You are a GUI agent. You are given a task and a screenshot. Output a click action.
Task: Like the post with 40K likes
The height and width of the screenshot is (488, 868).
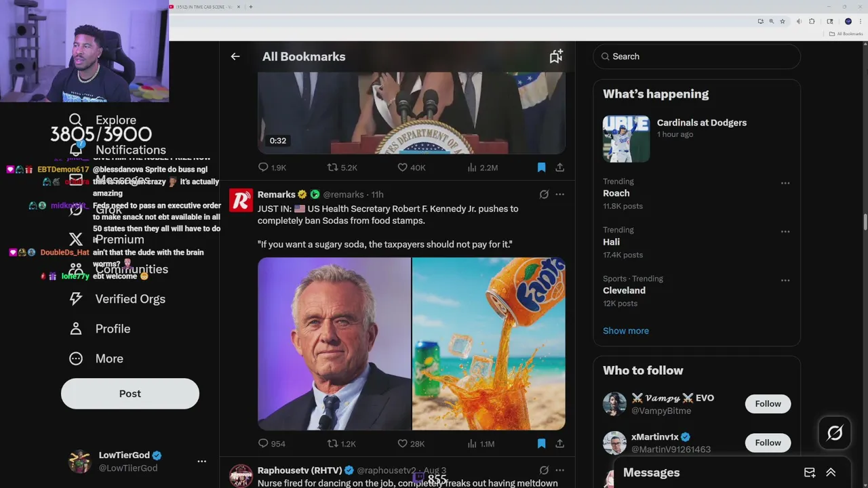[402, 167]
